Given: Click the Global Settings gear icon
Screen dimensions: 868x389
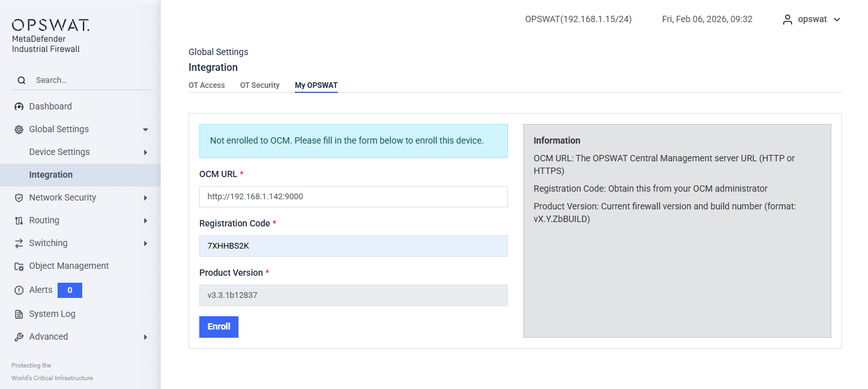Looking at the screenshot, I should coord(19,129).
